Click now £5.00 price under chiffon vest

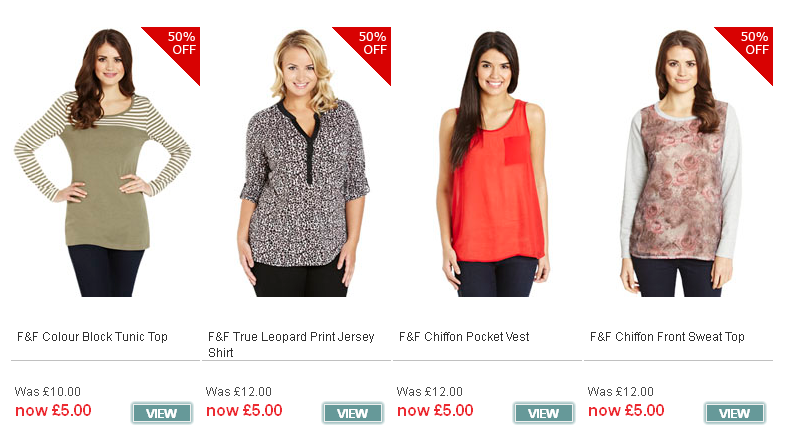pyautogui.click(x=435, y=410)
